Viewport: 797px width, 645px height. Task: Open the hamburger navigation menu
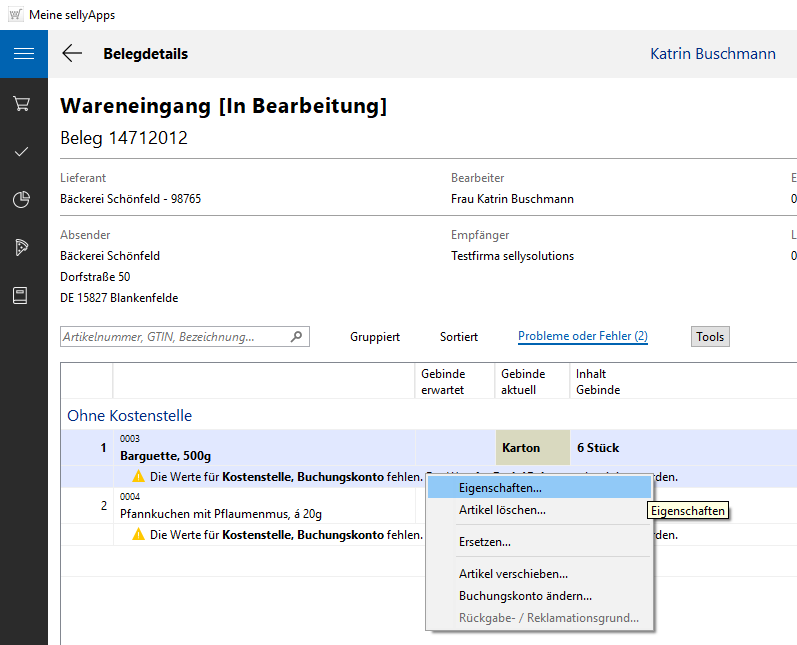[x=23, y=54]
